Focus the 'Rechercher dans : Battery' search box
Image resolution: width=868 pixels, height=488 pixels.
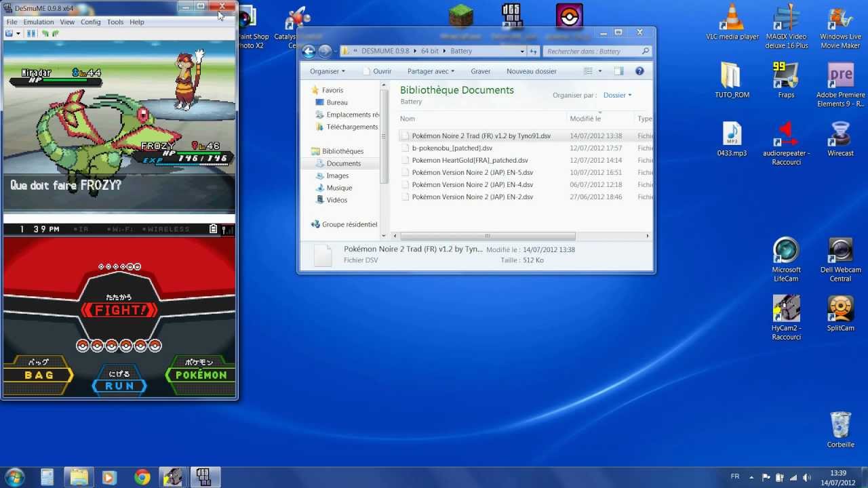[x=597, y=51]
